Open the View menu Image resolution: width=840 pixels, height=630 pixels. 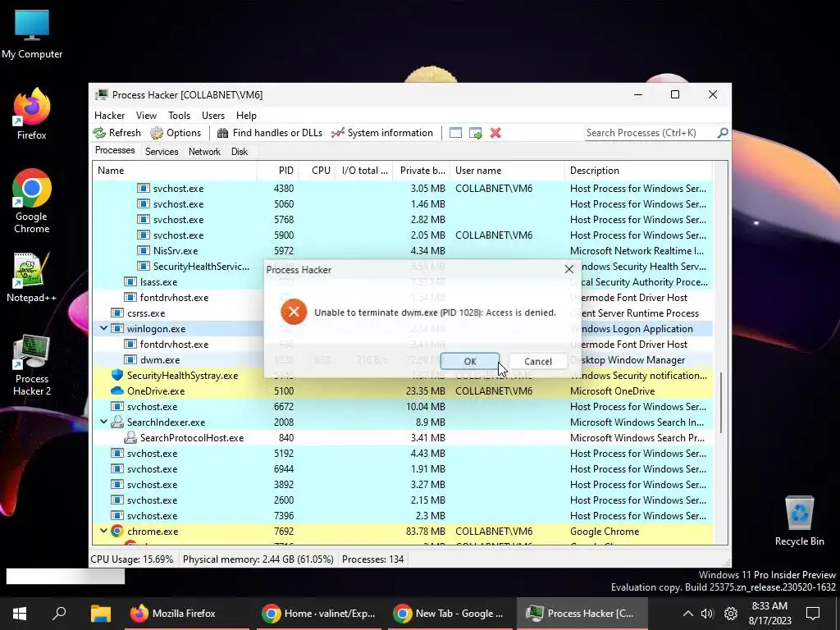coord(146,116)
